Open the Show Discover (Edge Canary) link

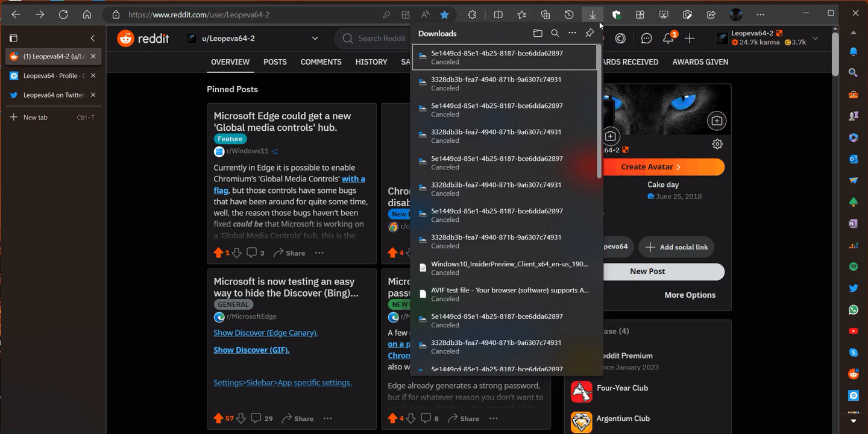click(265, 333)
